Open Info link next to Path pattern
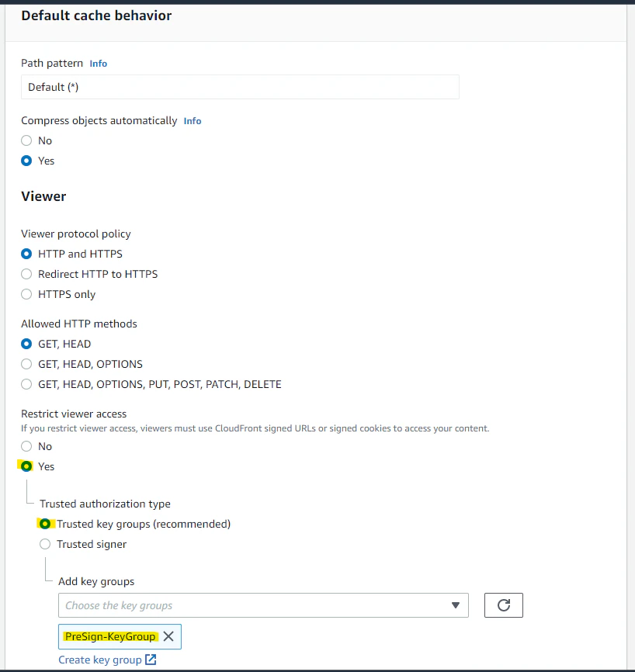 tap(98, 64)
